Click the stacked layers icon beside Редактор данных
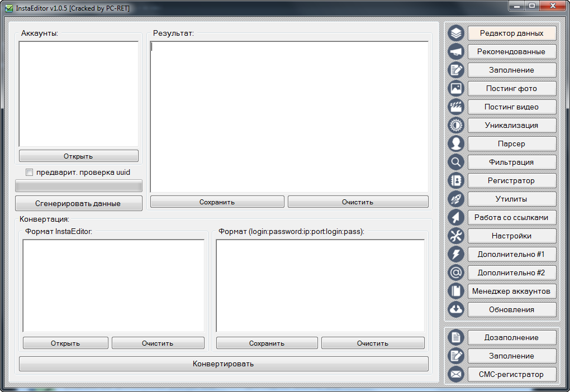Viewport: 570px width, 392px height. [456, 34]
